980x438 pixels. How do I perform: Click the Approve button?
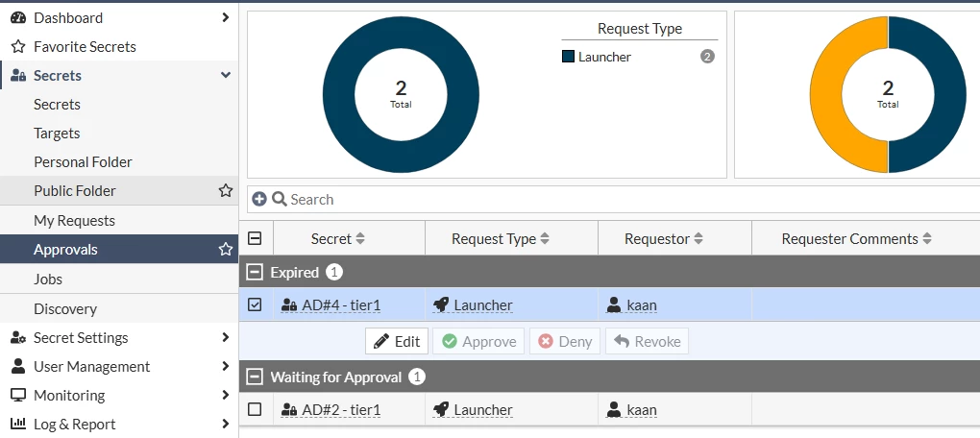click(x=478, y=341)
